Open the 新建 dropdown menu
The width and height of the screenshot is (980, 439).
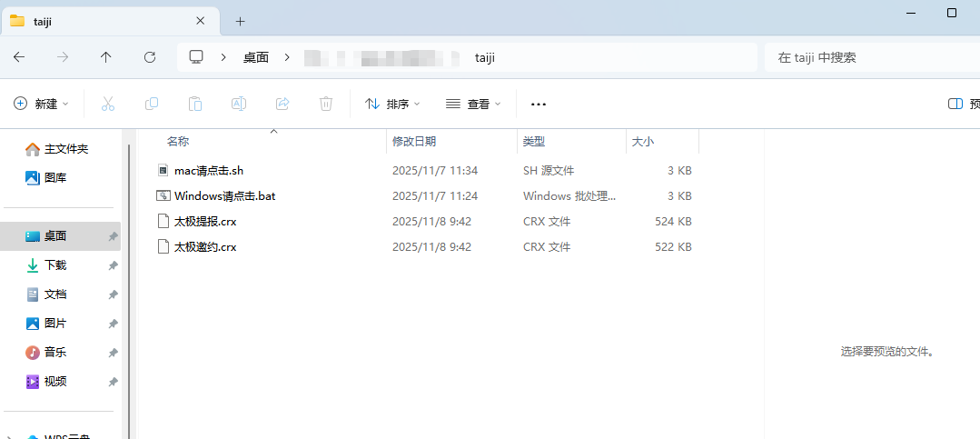click(42, 104)
